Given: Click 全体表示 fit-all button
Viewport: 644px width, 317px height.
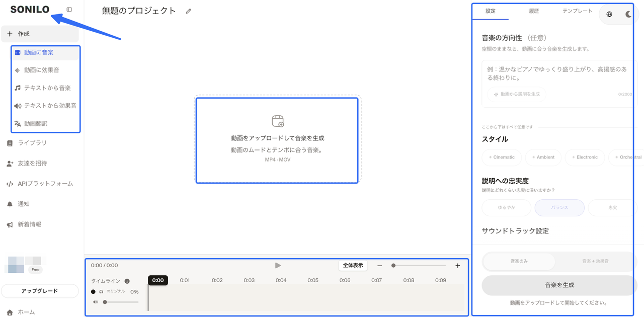Looking at the screenshot, I should coord(353,266).
